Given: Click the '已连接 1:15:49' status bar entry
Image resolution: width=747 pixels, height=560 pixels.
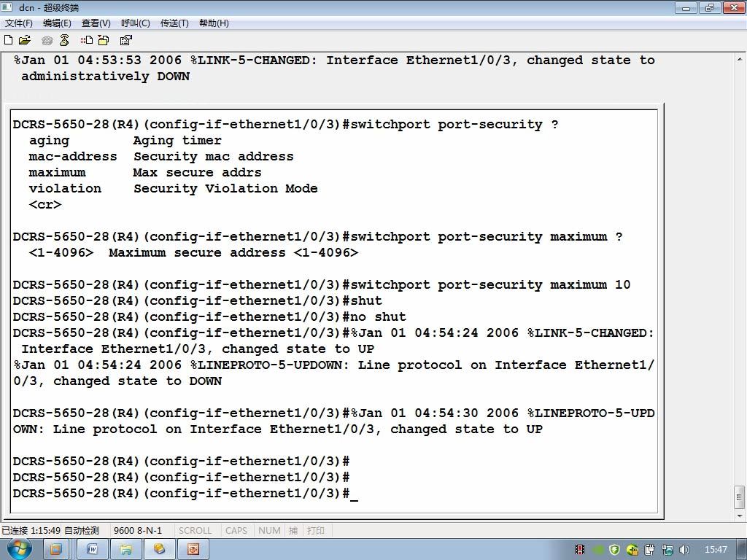Looking at the screenshot, I should tap(31, 531).
